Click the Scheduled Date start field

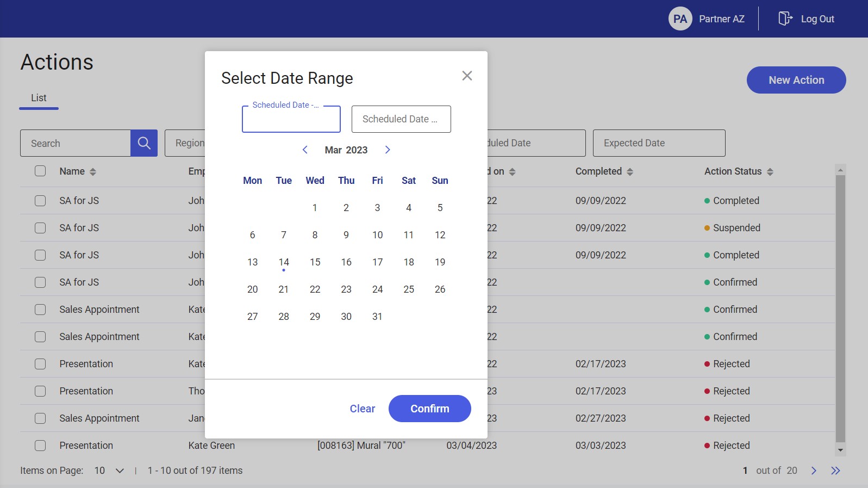coord(291,119)
